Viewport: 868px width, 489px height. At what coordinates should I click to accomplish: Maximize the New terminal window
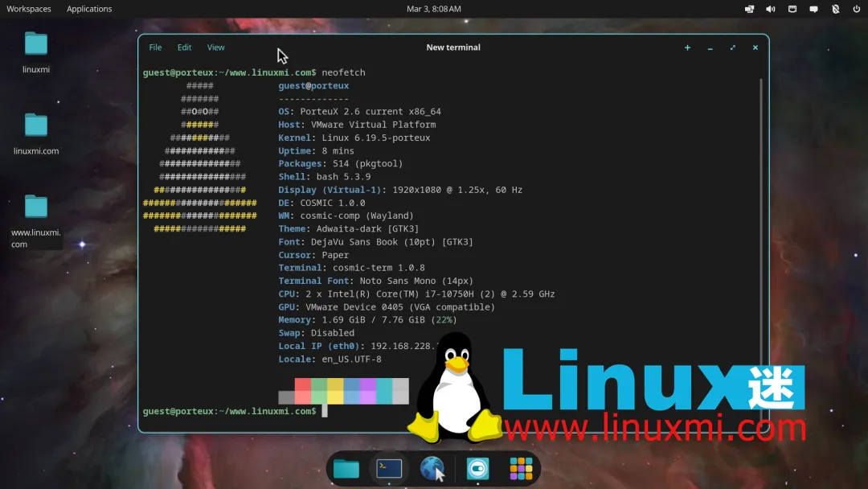[x=733, y=47]
